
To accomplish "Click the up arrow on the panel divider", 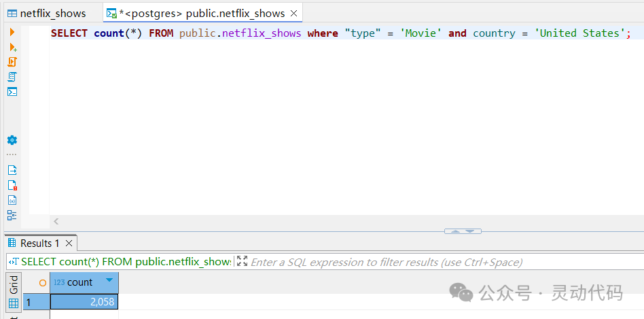I will pos(455,231).
